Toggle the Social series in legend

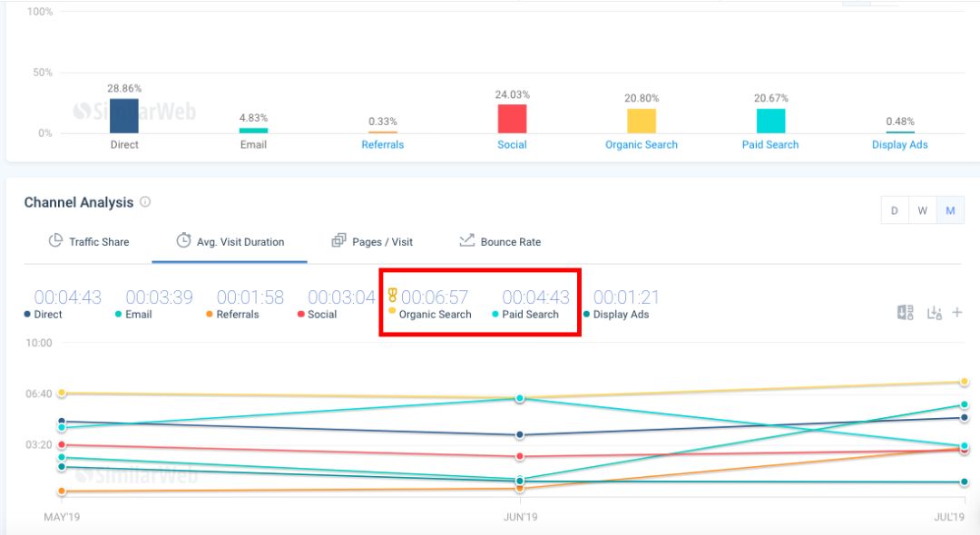[318, 315]
